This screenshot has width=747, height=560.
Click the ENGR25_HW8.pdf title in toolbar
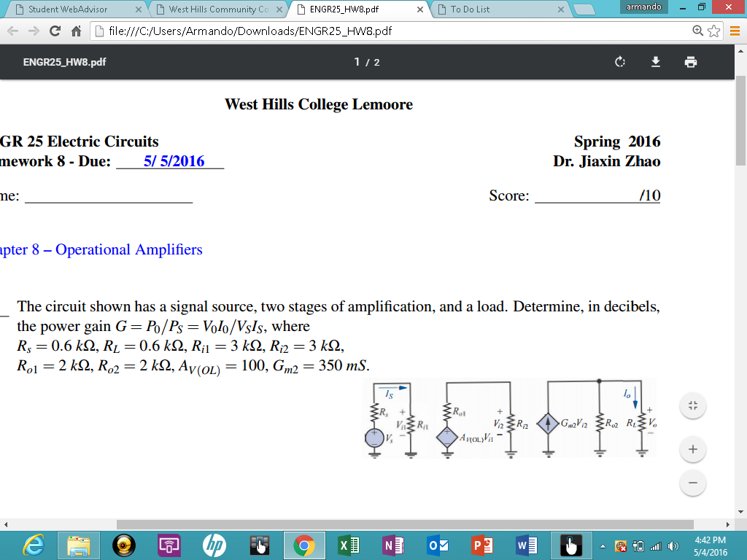65,62
